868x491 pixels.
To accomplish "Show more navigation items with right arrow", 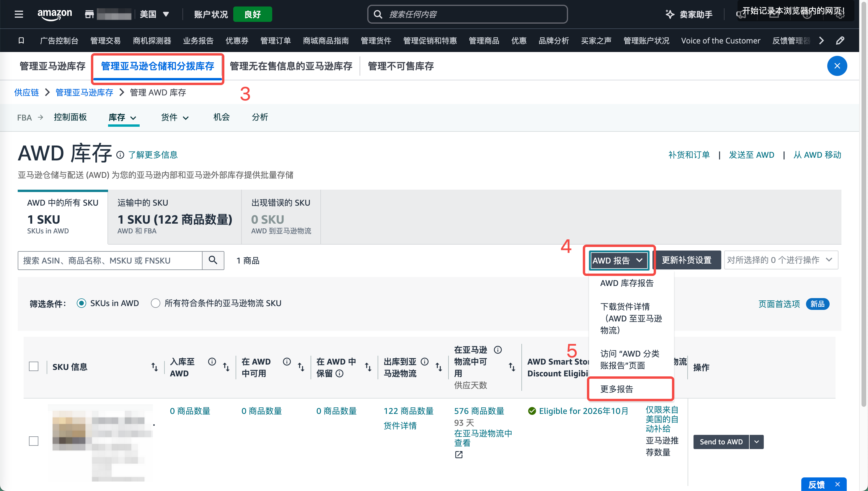I will 821,40.
